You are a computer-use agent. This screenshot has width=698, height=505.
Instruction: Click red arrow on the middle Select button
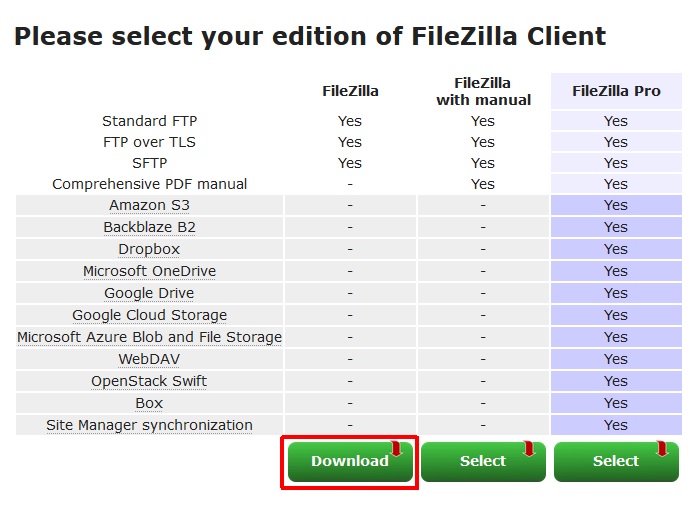[529, 449]
